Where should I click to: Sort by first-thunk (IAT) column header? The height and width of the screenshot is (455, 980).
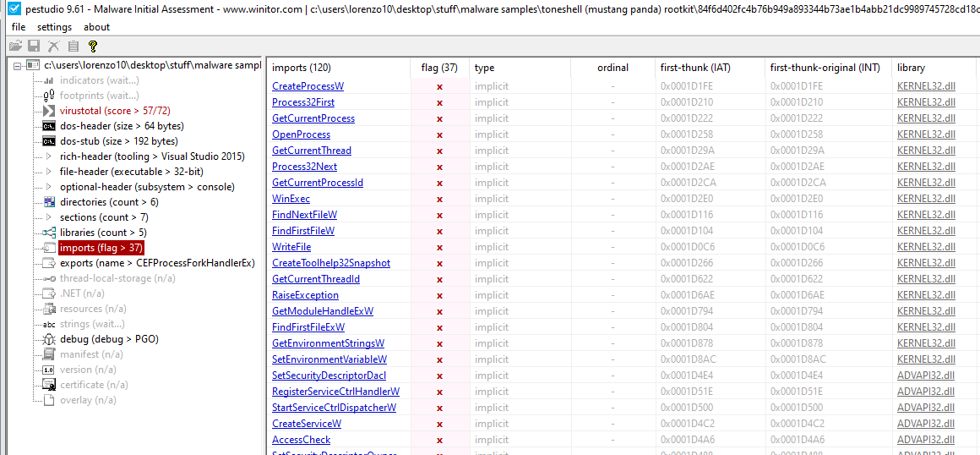710,68
